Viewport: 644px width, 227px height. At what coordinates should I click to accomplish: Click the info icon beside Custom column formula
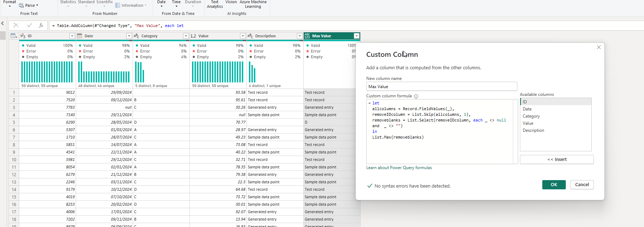416,96
